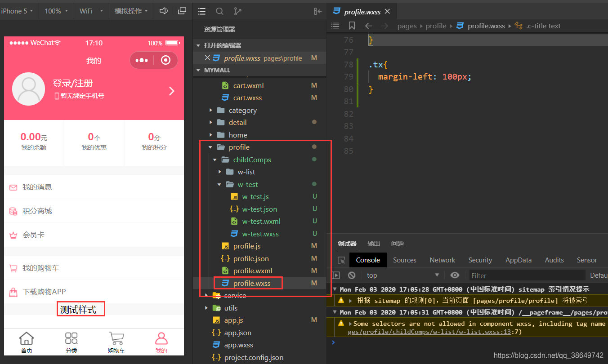Select the Security devtools tab
The width and height of the screenshot is (608, 364).
480,260
